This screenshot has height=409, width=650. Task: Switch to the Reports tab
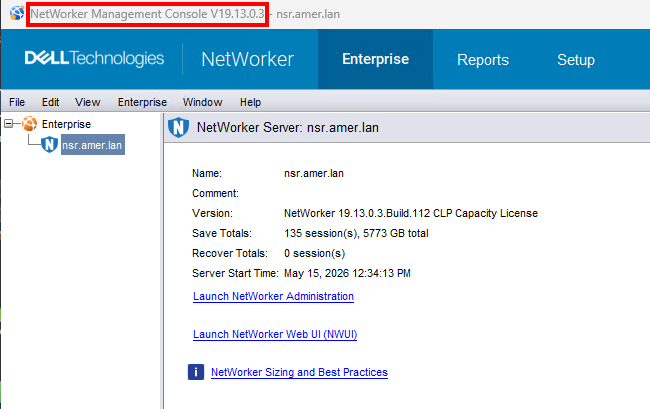coord(483,60)
